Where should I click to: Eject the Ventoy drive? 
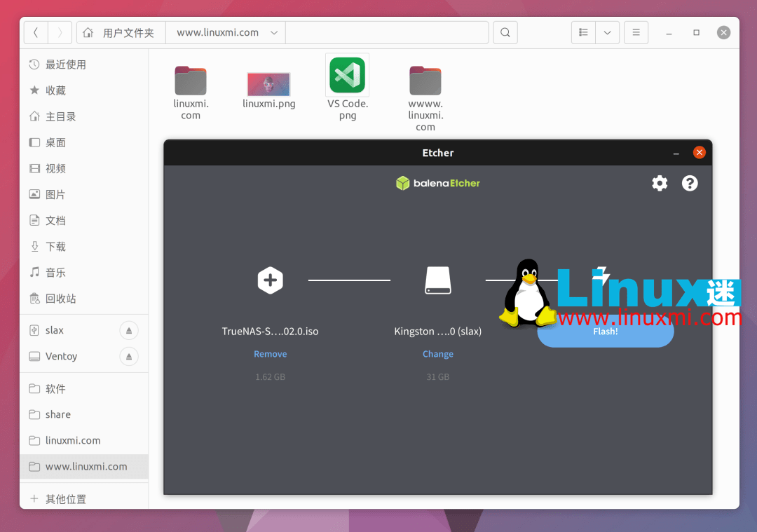pyautogui.click(x=129, y=357)
